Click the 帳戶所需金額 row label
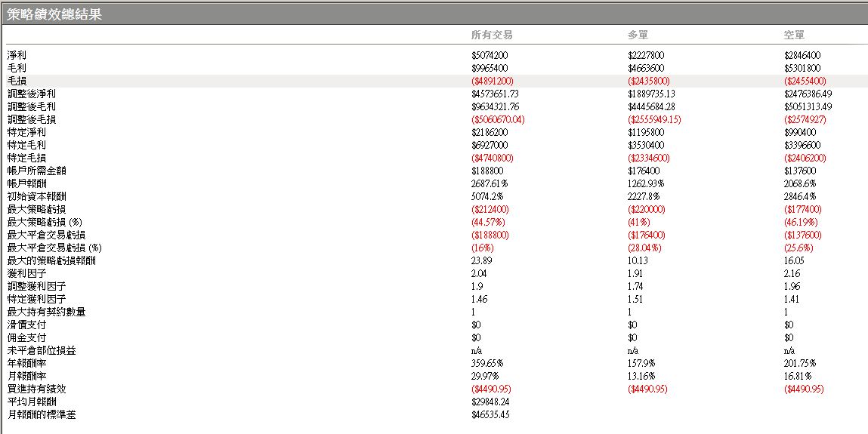The height and width of the screenshot is (434, 868). click(36, 171)
